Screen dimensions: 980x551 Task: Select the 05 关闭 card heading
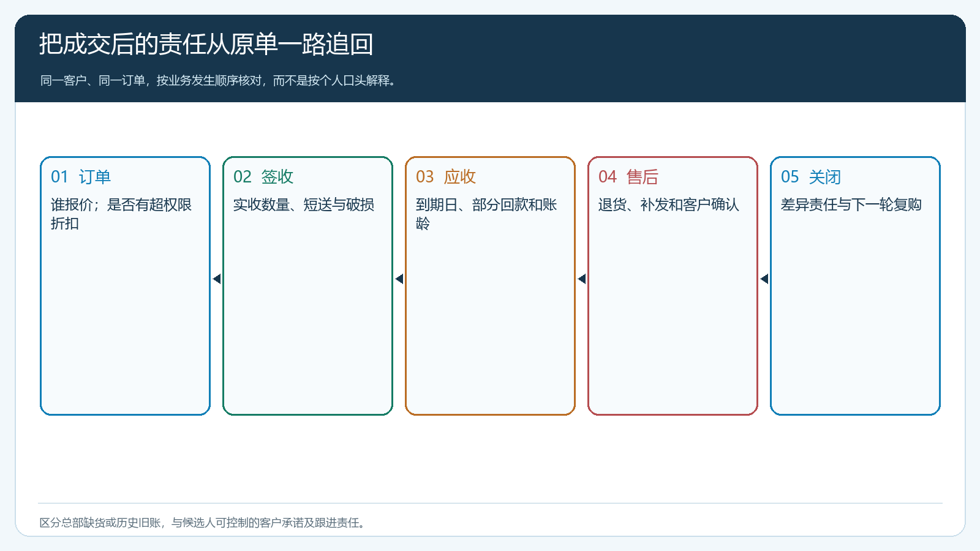811,177
